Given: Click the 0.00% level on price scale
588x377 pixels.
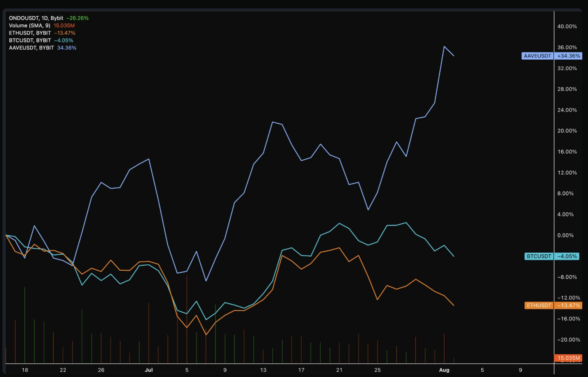Looking at the screenshot, I should [565, 235].
